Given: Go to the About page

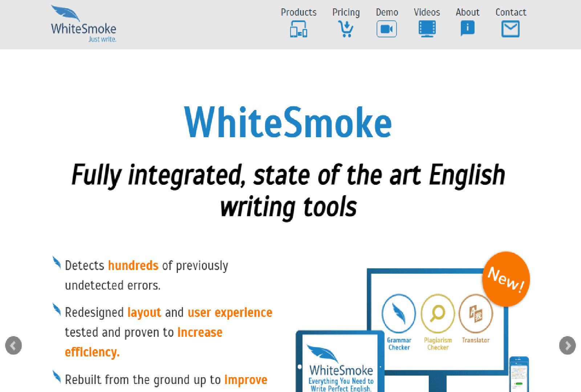Looking at the screenshot, I should pos(467,12).
